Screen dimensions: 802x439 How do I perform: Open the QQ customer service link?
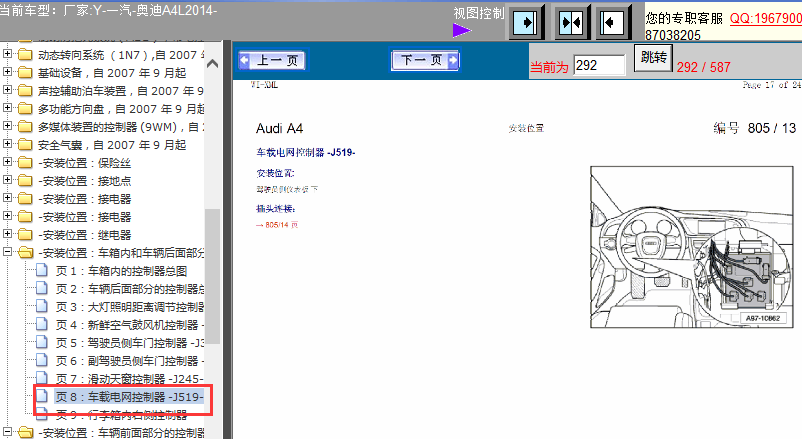pyautogui.click(x=766, y=18)
